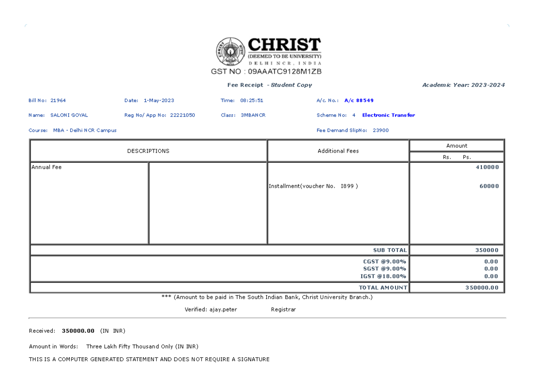This screenshot has width=555, height=392.
Task: Click the subtotal value 350000
Action: pyautogui.click(x=487, y=250)
